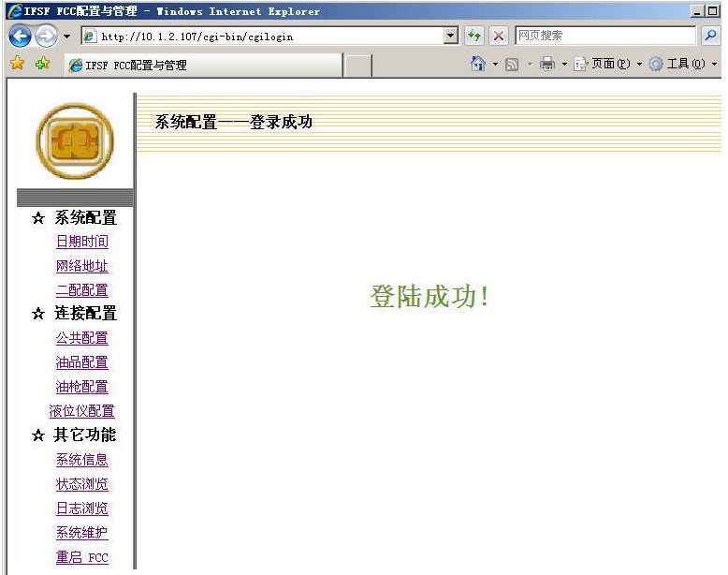The width and height of the screenshot is (728, 575).
Task: Open Favorites Center star icon
Action: (17, 64)
